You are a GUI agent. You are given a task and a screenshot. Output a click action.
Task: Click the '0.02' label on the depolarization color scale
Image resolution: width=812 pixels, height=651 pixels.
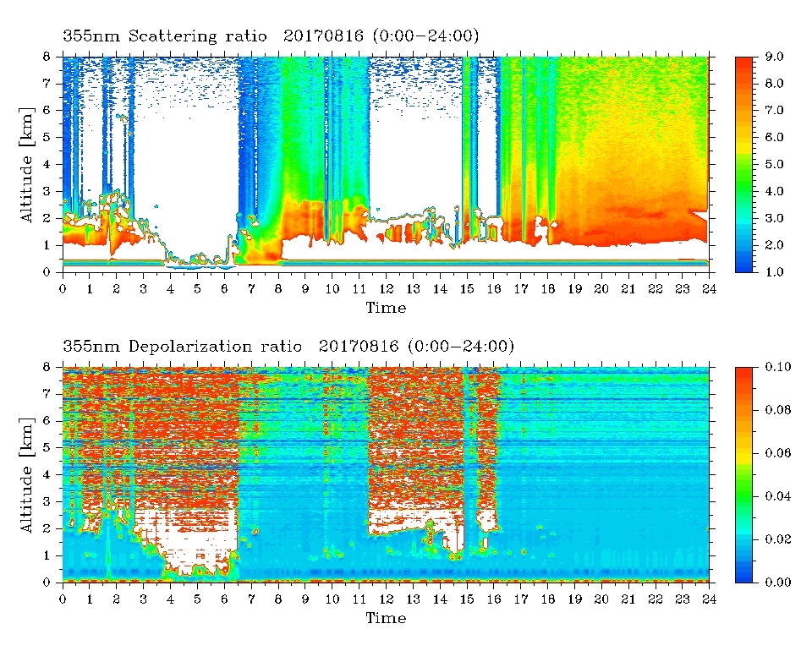[778, 539]
